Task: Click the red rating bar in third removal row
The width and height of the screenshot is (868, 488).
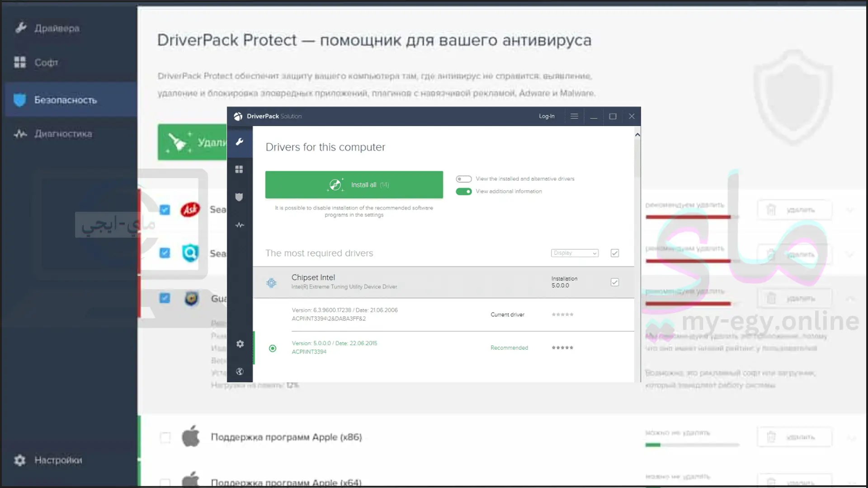Action: coord(688,304)
